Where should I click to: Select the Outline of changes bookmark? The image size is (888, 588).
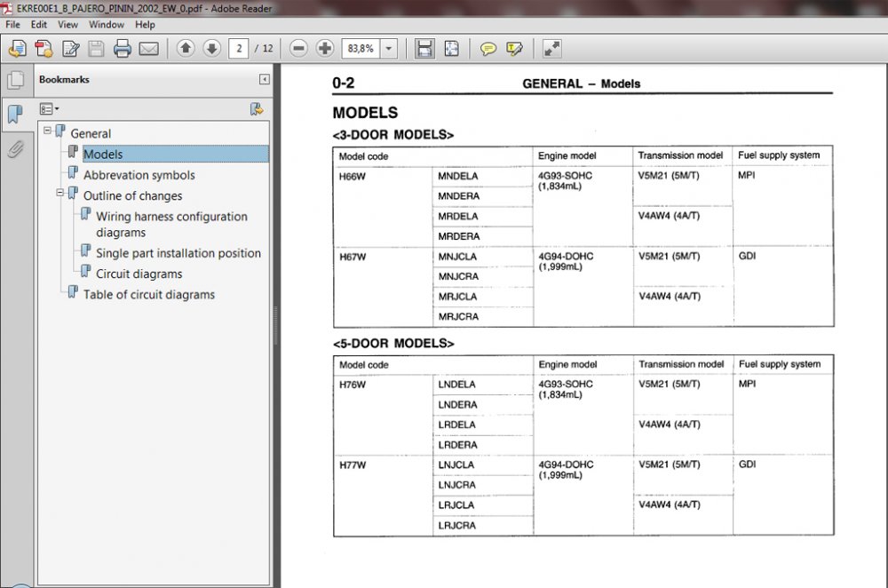pos(133,196)
